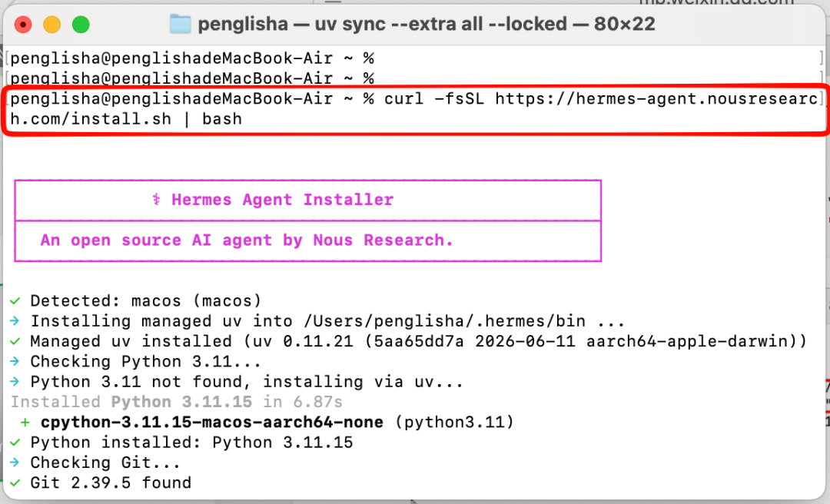Image resolution: width=830 pixels, height=504 pixels.
Task: Click 'Git 2.39.5 found' text
Action: pyautogui.click(x=111, y=482)
